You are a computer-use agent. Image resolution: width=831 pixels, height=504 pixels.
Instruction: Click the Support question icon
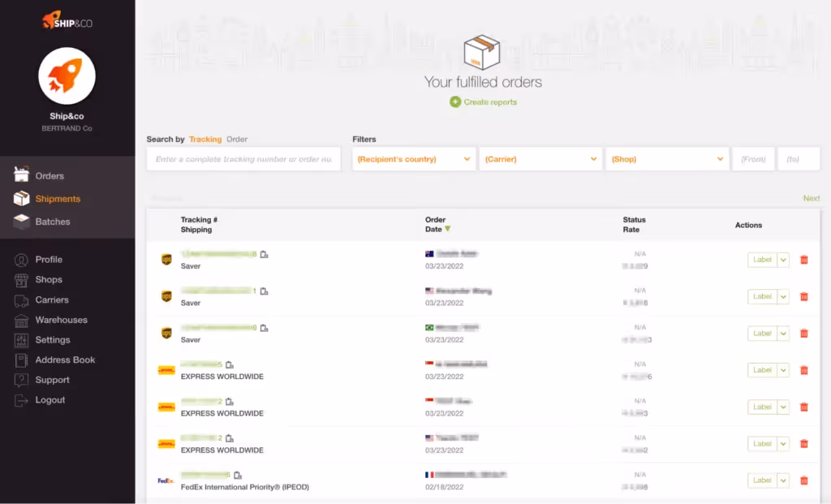21,380
